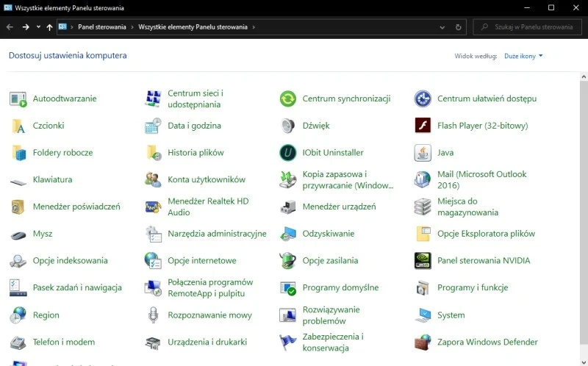Refresh the Control Panel view
The height and width of the screenshot is (366, 588).
click(x=458, y=27)
